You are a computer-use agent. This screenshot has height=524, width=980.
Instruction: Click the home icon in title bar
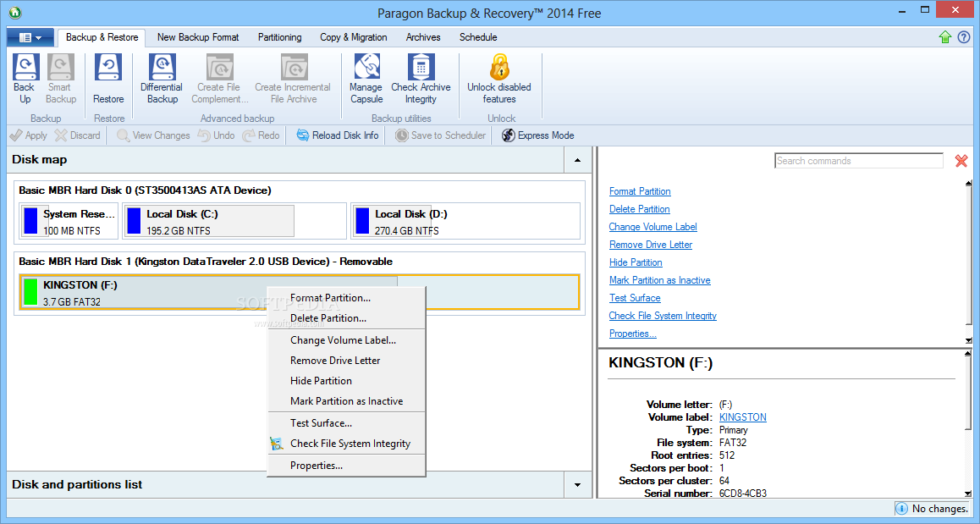(15, 13)
